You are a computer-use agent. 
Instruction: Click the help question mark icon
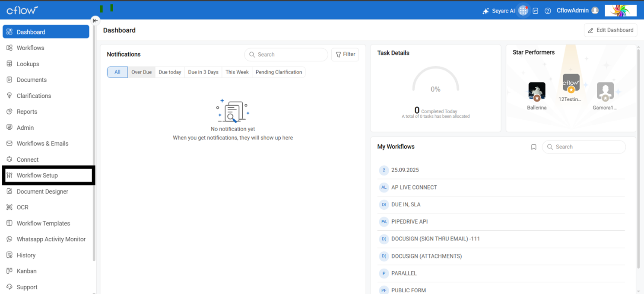548,11
